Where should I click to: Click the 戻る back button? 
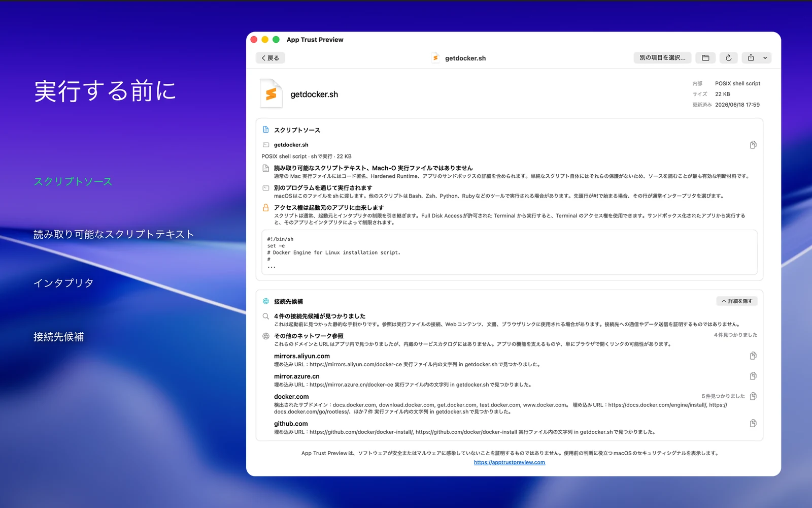[270, 58]
